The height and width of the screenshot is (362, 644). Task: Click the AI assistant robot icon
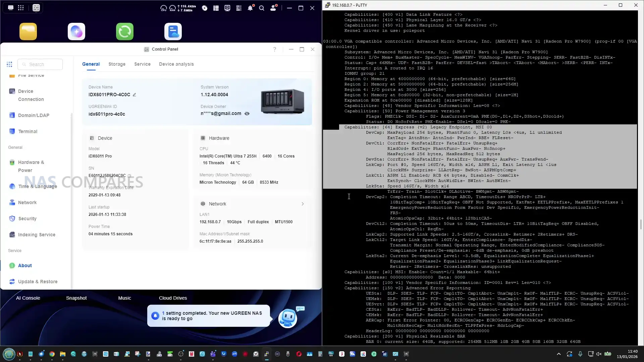pyautogui.click(x=288, y=318)
